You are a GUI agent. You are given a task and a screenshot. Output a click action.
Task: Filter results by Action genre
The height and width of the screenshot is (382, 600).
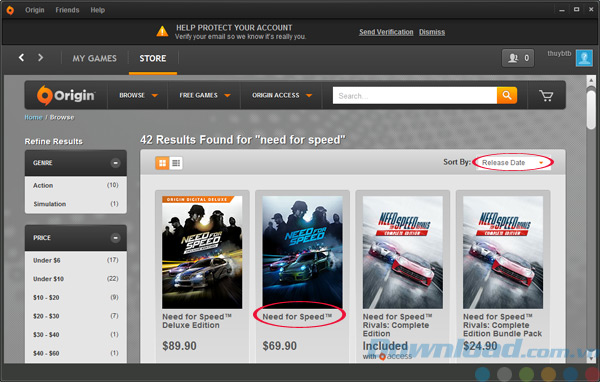click(76, 185)
